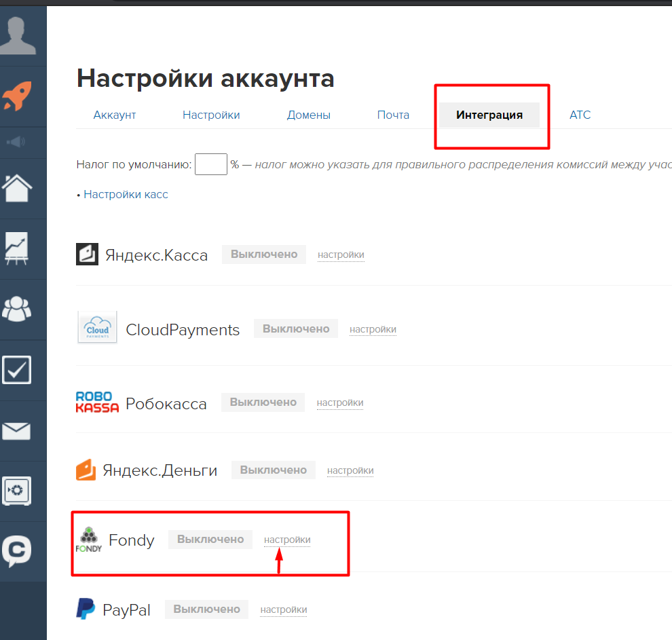Open настройки for Яндекс.Касса
Image resolution: width=672 pixels, height=640 pixels.
click(341, 255)
